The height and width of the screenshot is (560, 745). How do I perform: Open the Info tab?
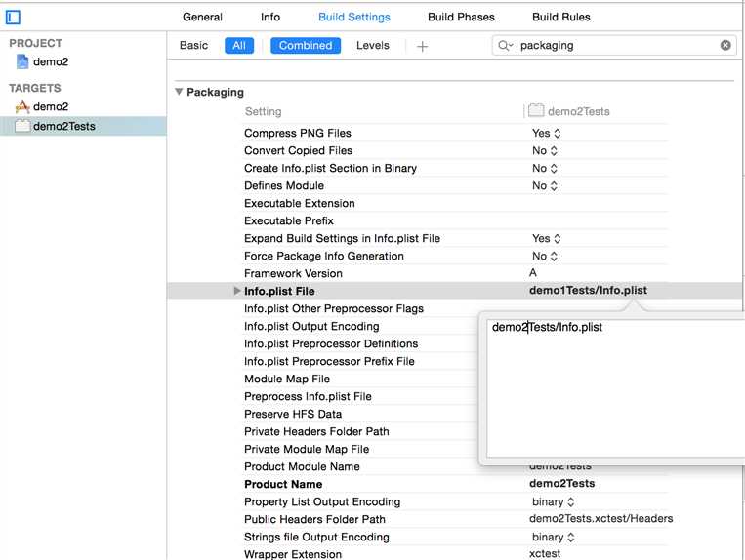pos(270,18)
